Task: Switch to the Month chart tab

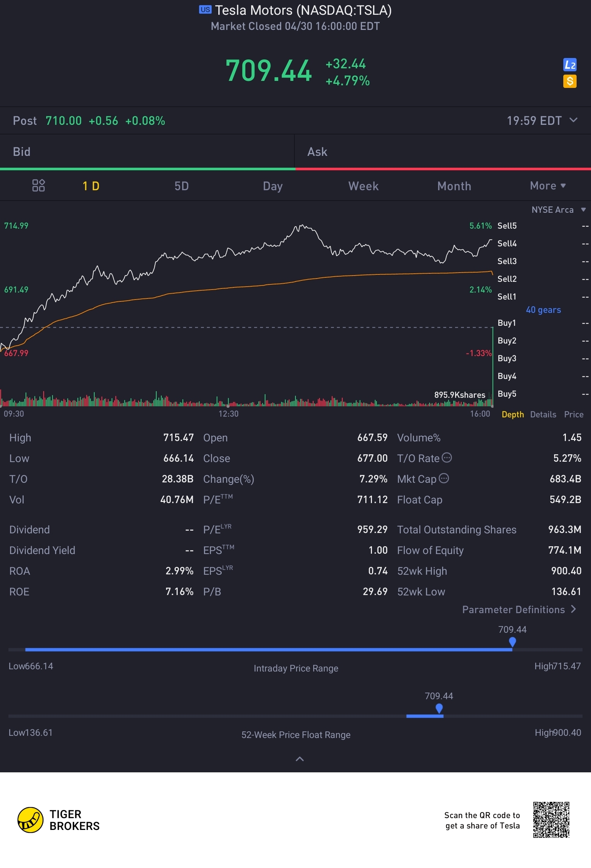Action: coord(454,186)
